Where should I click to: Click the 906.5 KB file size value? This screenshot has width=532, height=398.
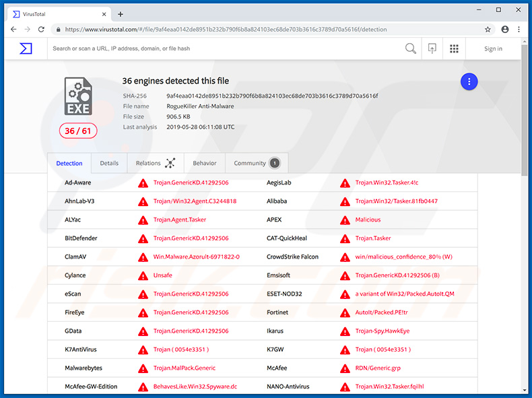(x=178, y=117)
